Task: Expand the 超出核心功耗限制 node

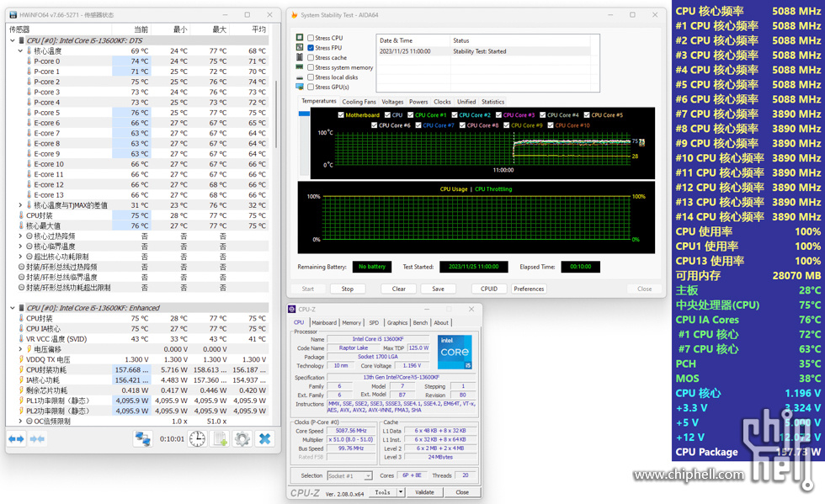Action: click(x=20, y=257)
